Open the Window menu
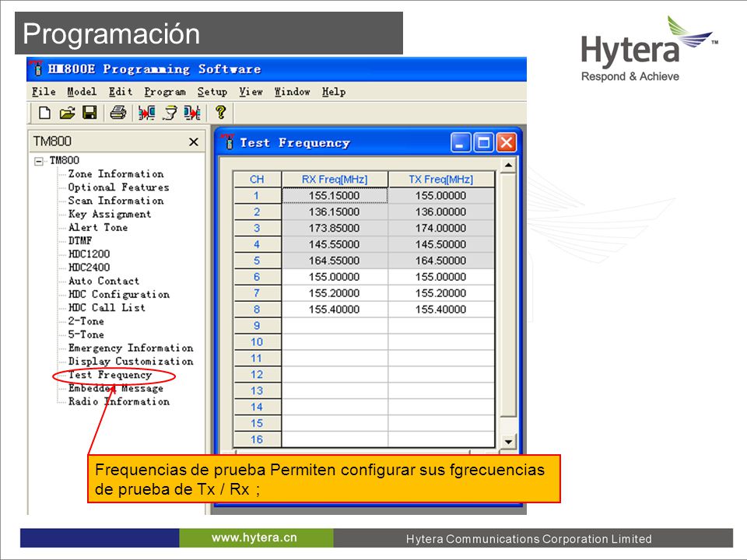 tap(292, 92)
